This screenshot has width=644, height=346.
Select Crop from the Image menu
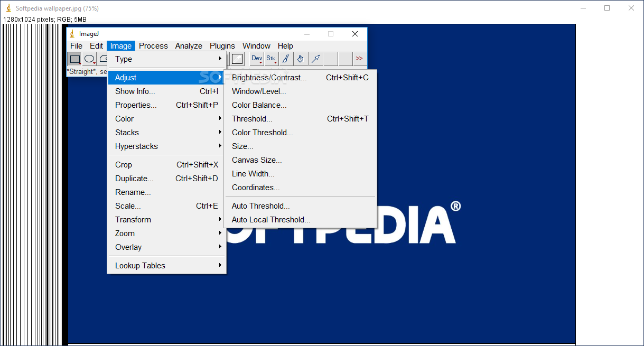[167, 165]
